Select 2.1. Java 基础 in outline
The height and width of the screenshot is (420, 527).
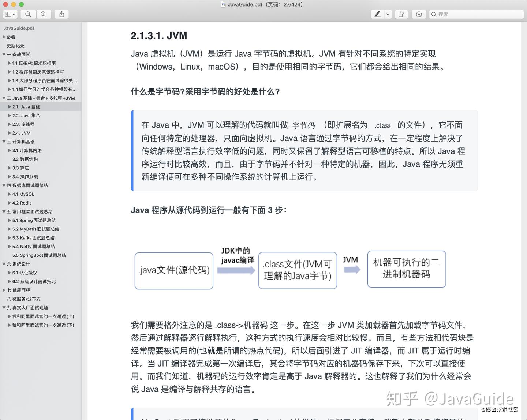tap(26, 107)
